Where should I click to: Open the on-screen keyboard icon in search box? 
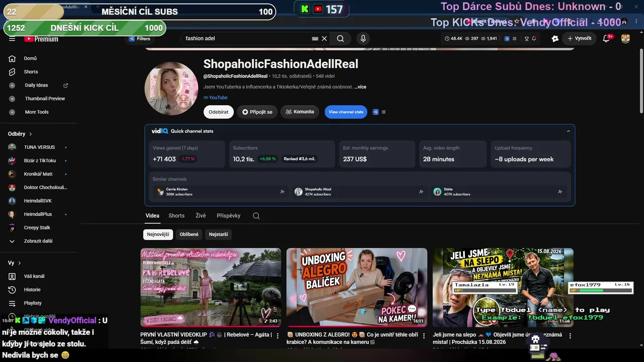point(315,39)
